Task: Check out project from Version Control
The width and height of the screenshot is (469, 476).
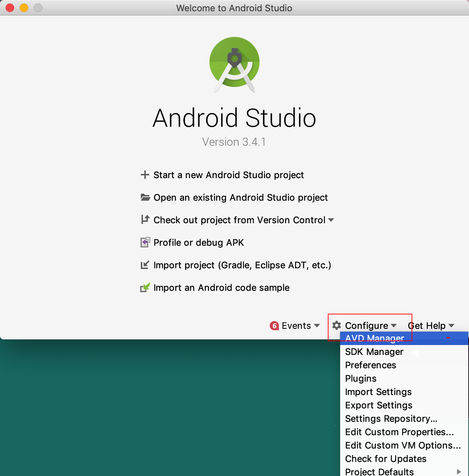Action: click(x=239, y=220)
